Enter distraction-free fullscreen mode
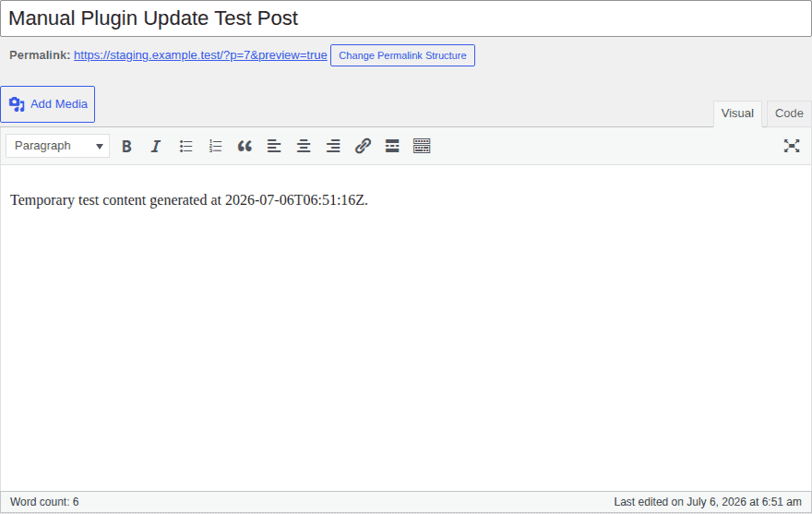This screenshot has width=812, height=514. coord(792,146)
